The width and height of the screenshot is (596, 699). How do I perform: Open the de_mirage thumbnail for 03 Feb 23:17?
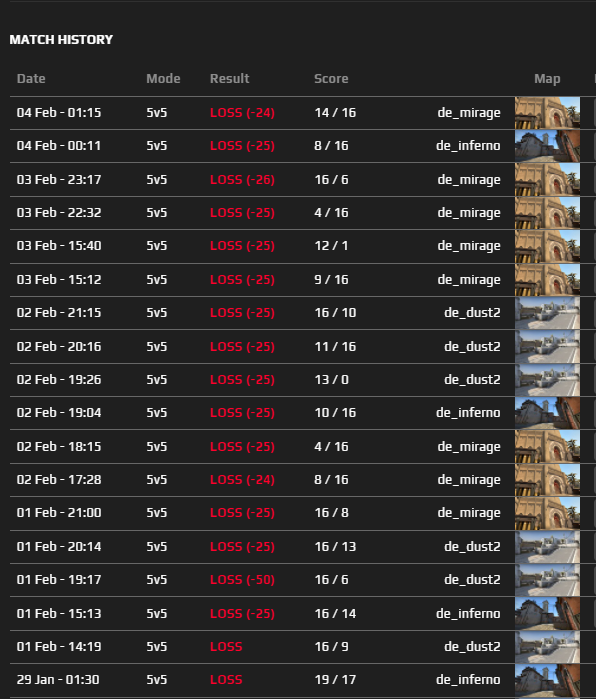[547, 180]
